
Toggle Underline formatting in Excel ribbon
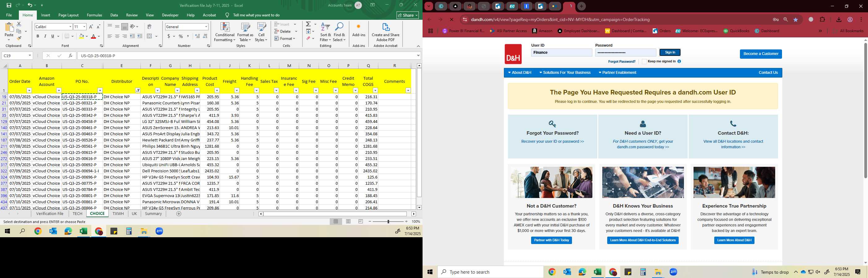[53, 36]
